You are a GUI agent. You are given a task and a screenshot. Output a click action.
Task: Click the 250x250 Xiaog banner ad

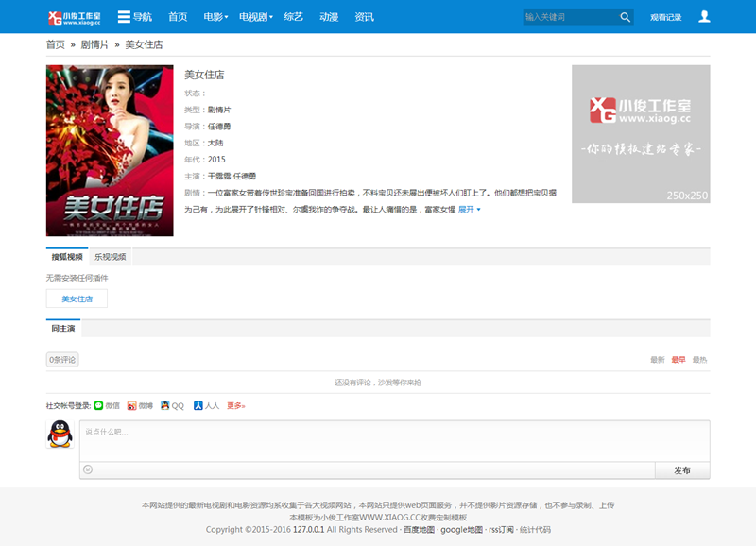pos(641,134)
